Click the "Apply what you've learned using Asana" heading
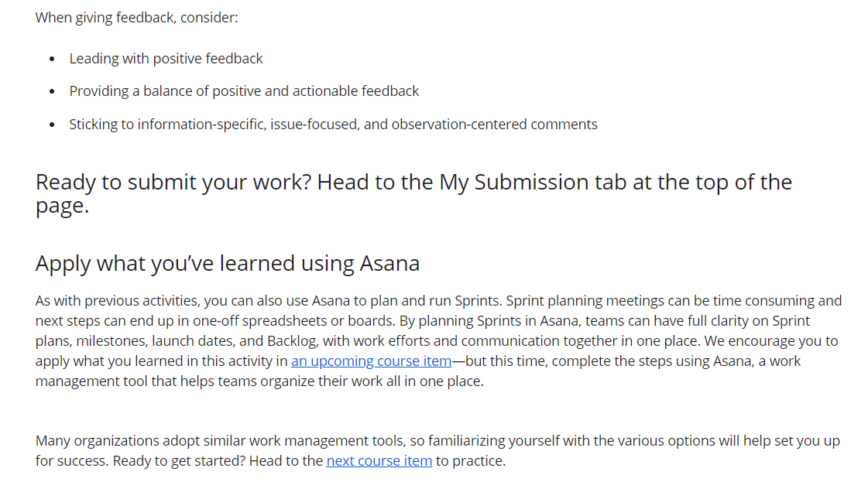This screenshot has height=499, width=868. click(x=228, y=263)
